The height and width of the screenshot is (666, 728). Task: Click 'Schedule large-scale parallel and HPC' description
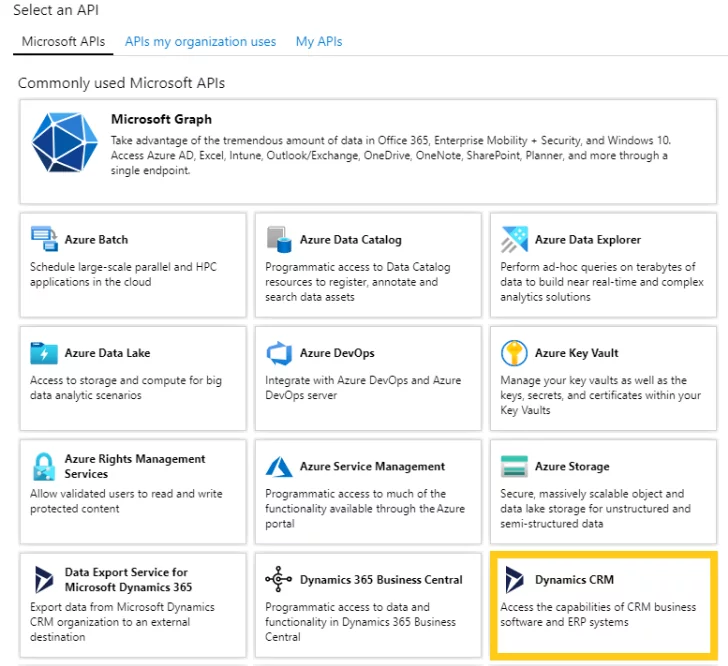pos(124,274)
